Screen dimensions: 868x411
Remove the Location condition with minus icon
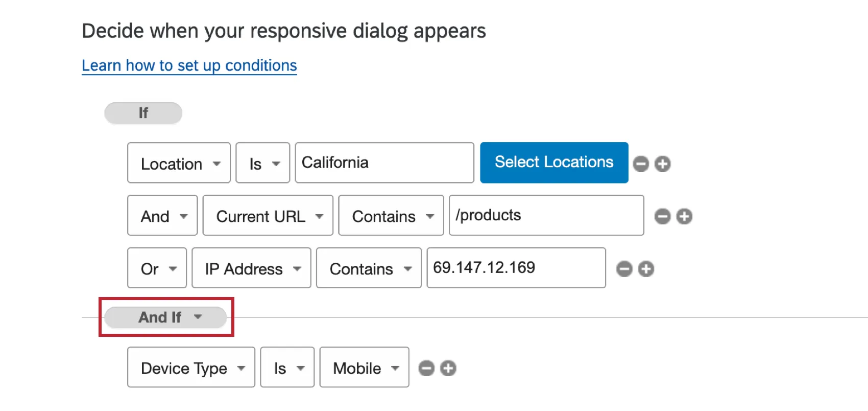click(x=641, y=164)
